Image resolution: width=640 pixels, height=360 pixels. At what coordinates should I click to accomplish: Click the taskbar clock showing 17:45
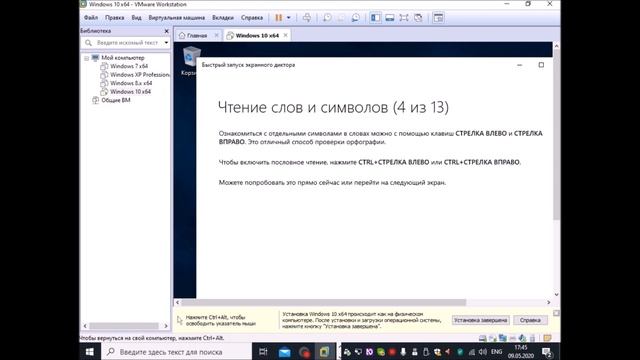point(521,352)
